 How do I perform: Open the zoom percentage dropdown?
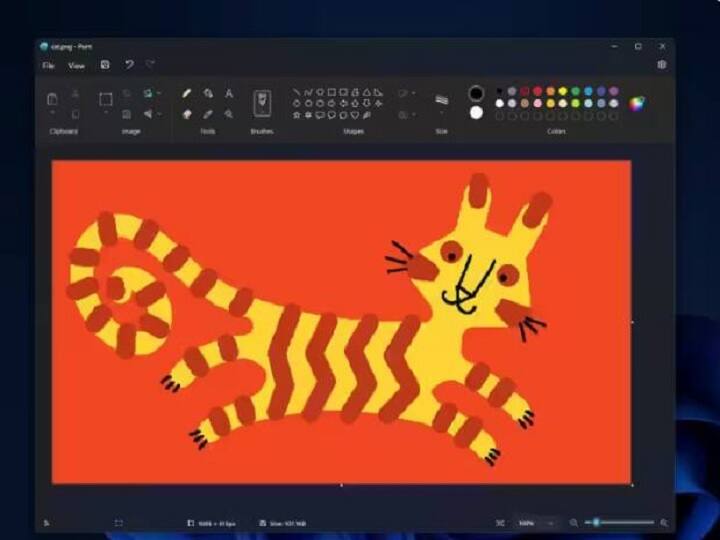(538, 523)
